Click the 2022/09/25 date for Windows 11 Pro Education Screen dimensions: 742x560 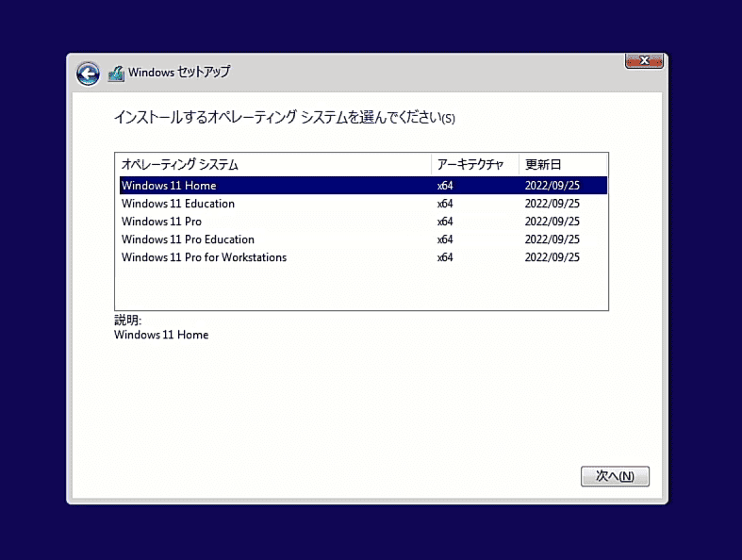point(552,239)
